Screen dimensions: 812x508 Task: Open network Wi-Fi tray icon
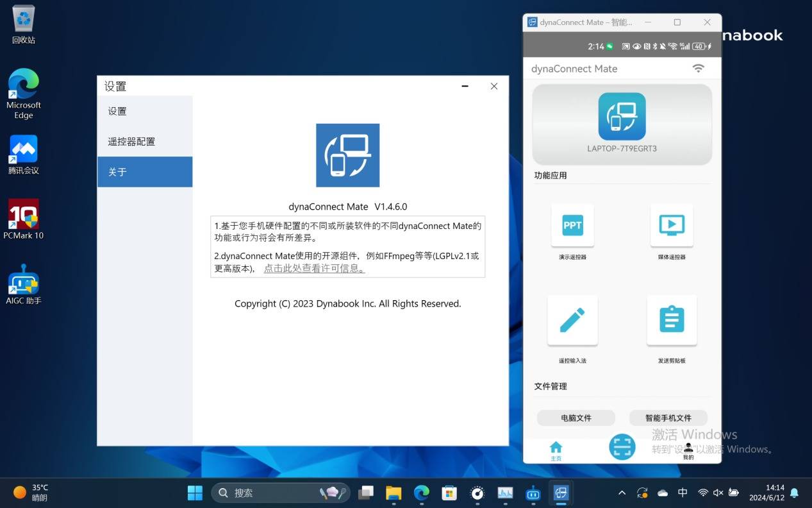[x=703, y=493]
